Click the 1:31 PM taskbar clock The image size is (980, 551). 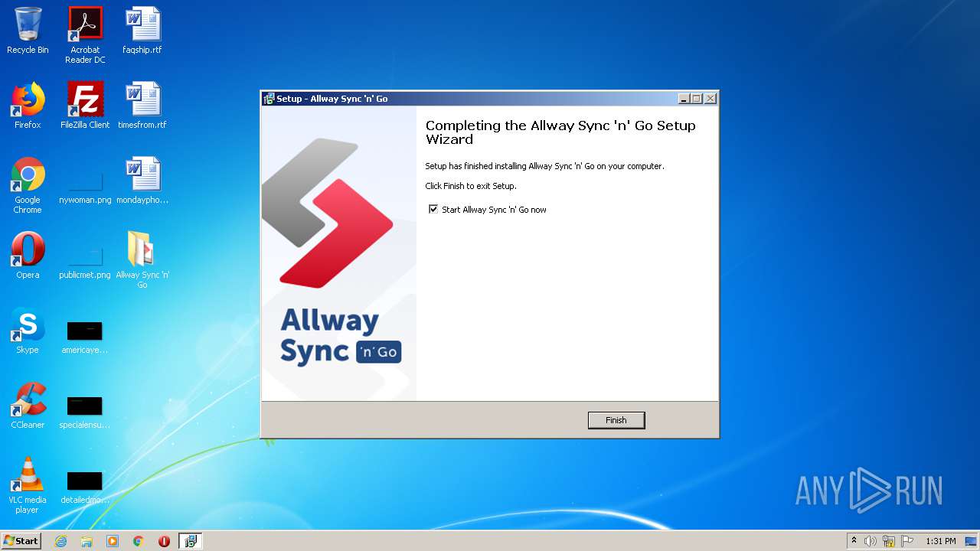point(941,541)
